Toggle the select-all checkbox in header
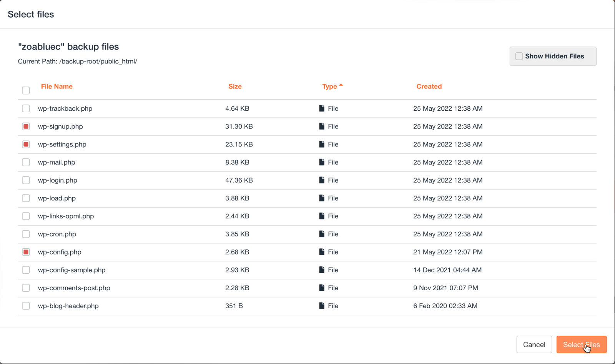Image resolution: width=615 pixels, height=364 pixels. [x=26, y=90]
